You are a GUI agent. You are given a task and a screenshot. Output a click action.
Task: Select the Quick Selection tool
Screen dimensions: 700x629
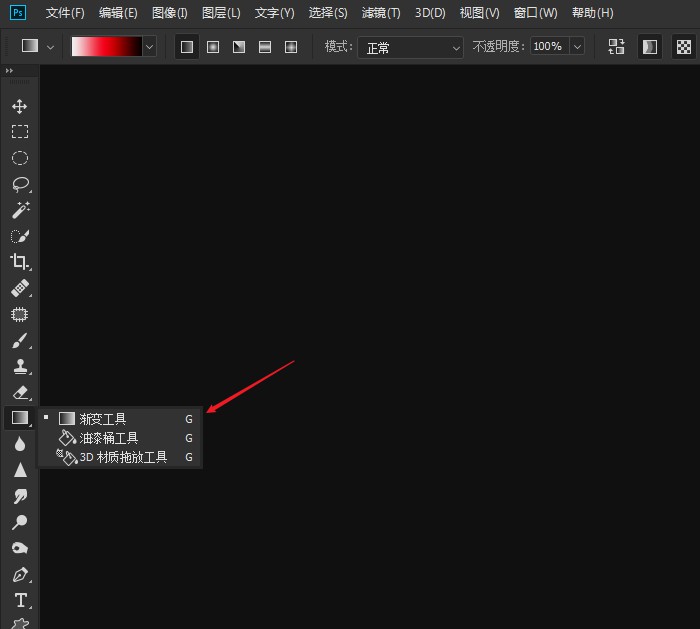point(20,236)
